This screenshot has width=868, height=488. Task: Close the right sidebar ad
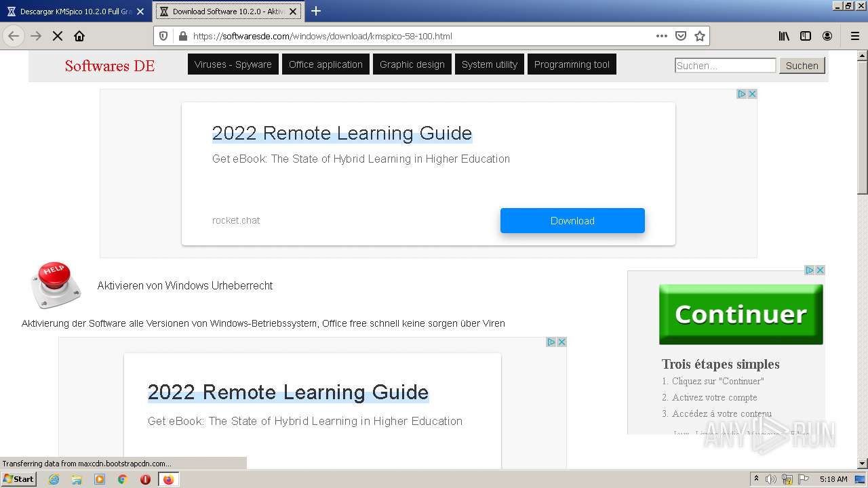(x=820, y=270)
